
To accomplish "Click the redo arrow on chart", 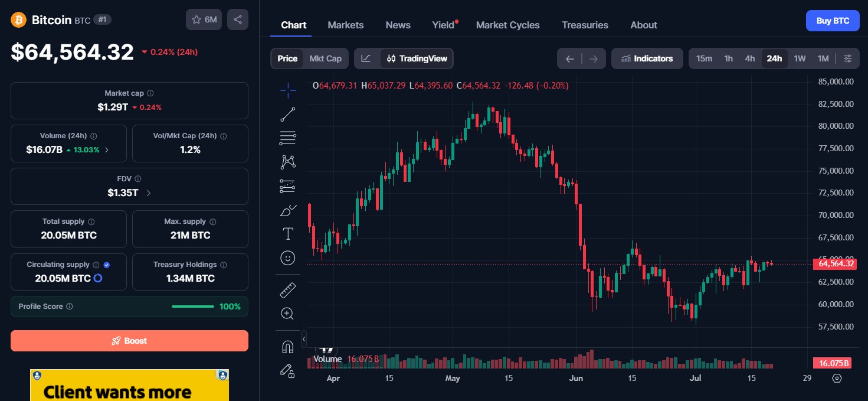I will pyautogui.click(x=594, y=58).
